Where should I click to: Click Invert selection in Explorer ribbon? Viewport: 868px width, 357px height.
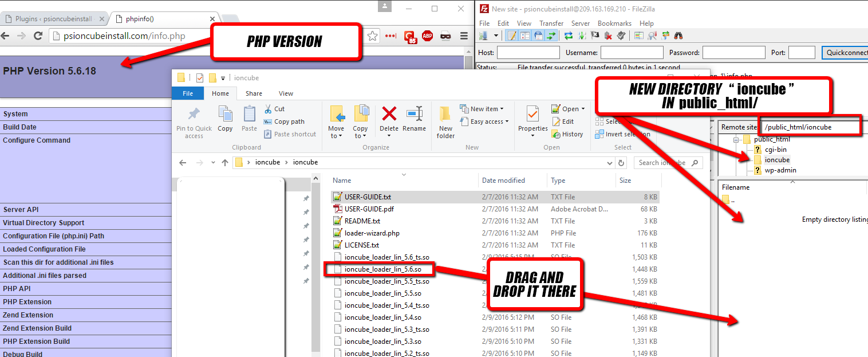click(x=622, y=134)
